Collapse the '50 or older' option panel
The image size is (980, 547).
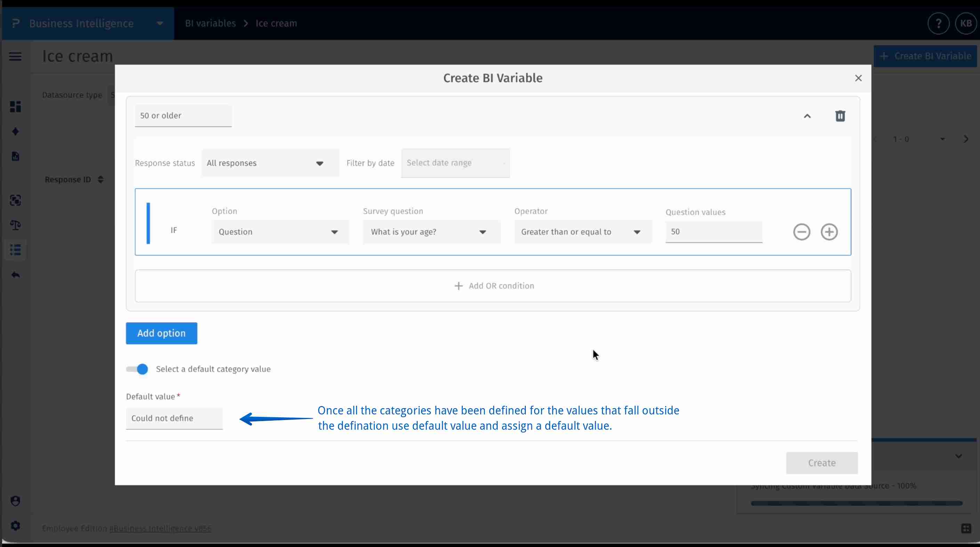pyautogui.click(x=807, y=116)
